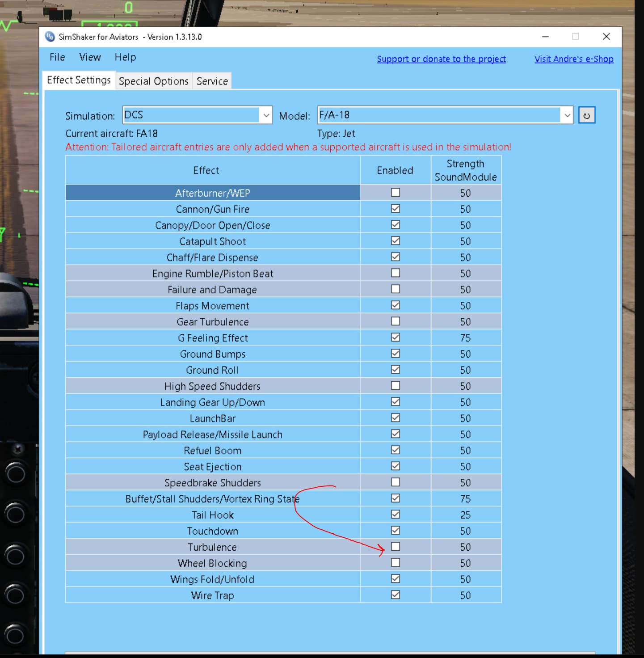Open the File menu

(57, 57)
